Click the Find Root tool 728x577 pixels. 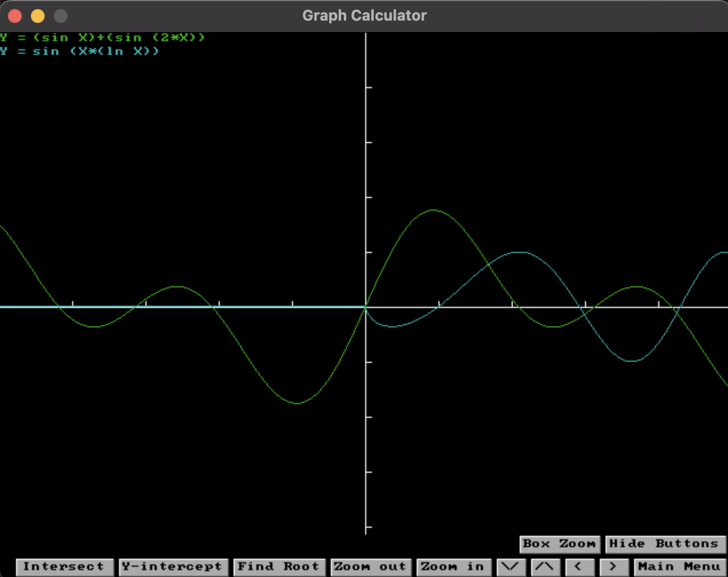click(x=279, y=567)
